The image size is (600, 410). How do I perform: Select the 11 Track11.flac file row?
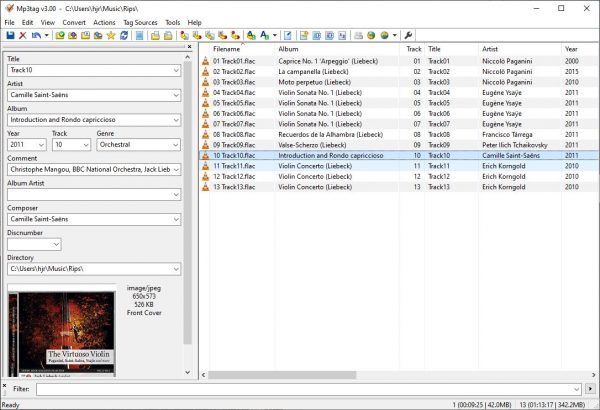[x=398, y=166]
